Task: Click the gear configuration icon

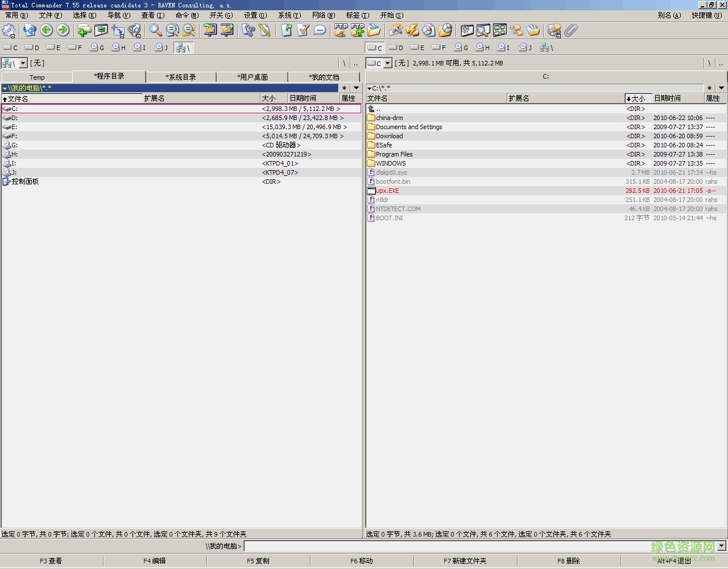Action: [x=9, y=30]
